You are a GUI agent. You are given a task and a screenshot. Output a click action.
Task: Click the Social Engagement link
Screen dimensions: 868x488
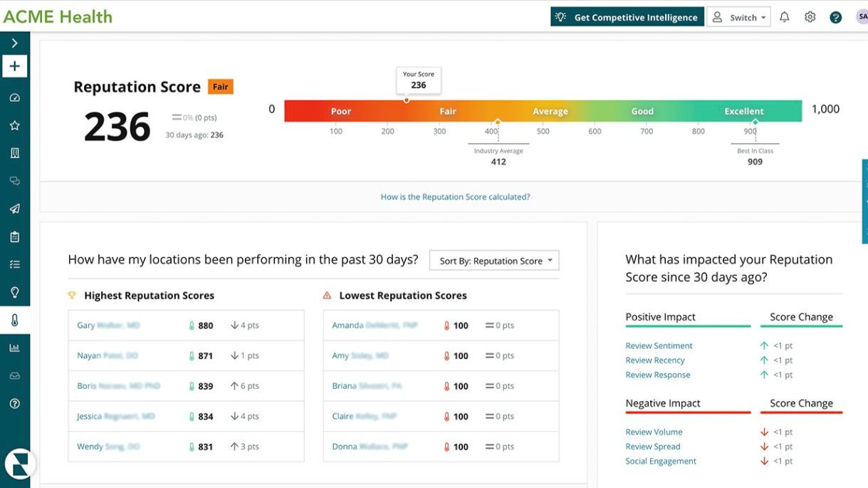point(661,461)
